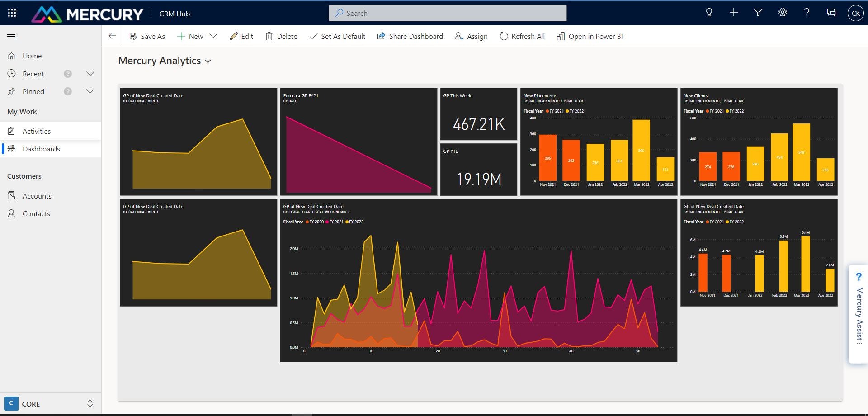
Task: Select the Edit pencil icon
Action: 235,36
